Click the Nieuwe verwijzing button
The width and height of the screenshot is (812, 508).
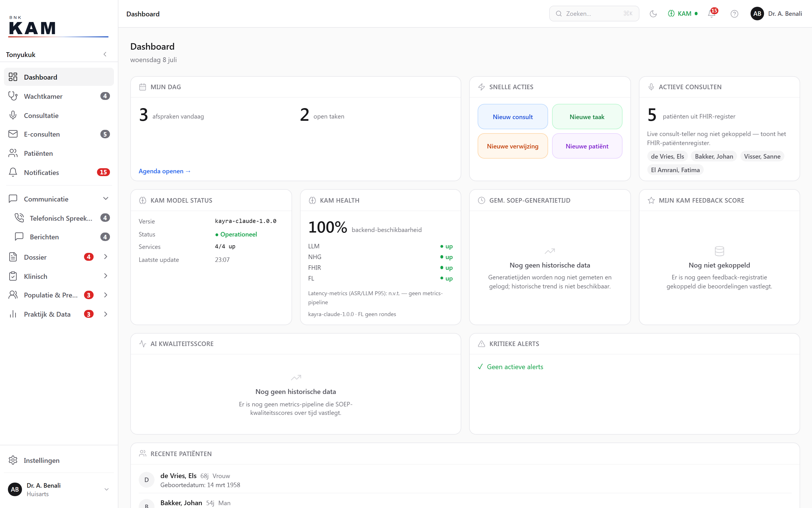pos(512,146)
